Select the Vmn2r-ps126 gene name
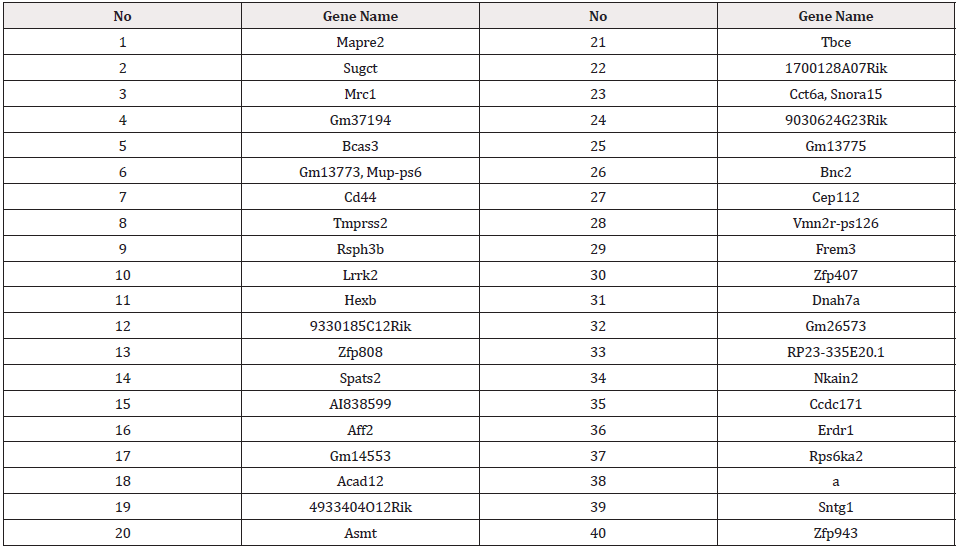The width and height of the screenshot is (958, 553). pos(835,223)
